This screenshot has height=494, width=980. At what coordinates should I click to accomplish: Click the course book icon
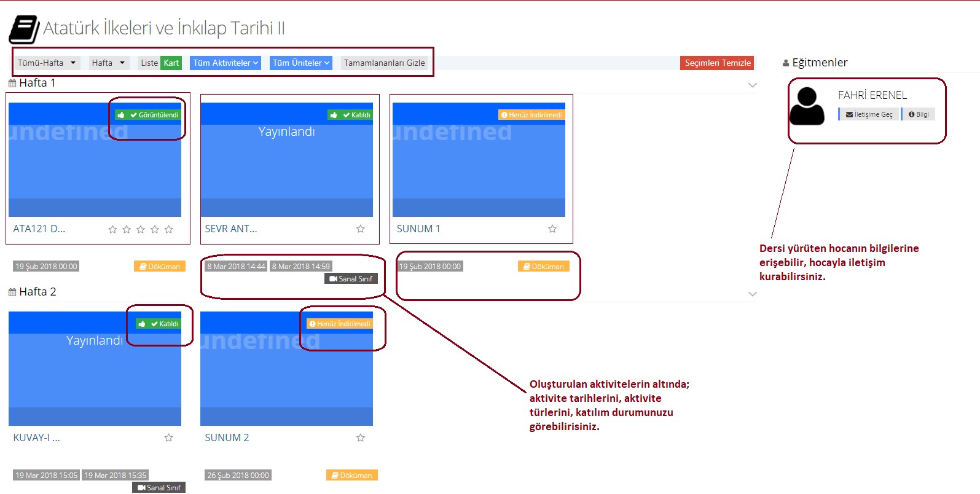pos(24,29)
